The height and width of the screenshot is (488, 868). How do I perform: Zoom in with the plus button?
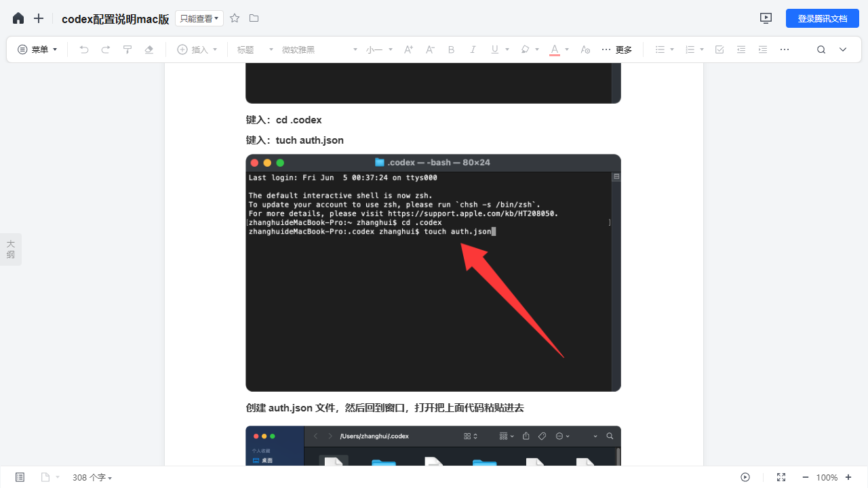pyautogui.click(x=848, y=477)
